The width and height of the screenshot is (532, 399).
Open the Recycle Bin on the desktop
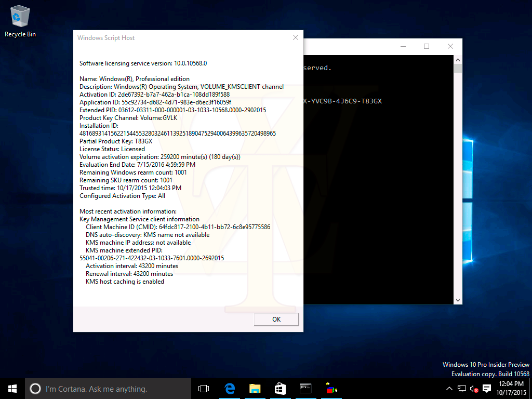(20, 21)
